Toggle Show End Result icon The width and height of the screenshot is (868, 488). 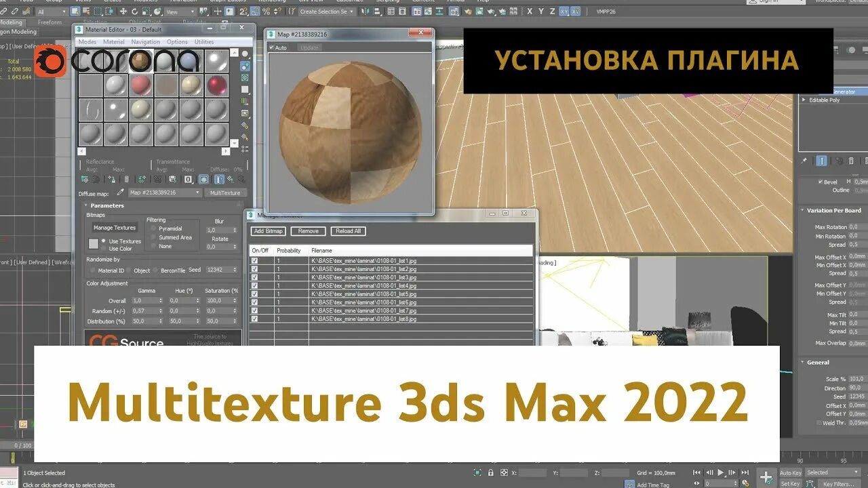219,179
